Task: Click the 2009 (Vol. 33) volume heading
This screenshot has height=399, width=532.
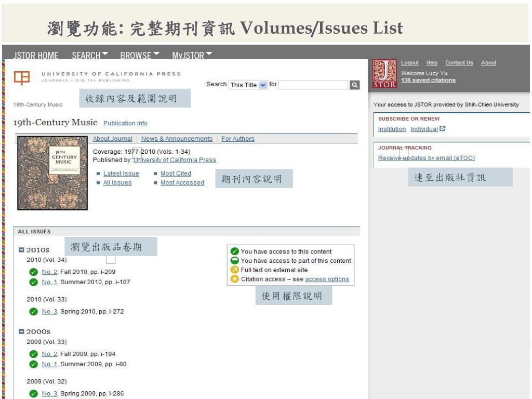Action: coord(47,342)
